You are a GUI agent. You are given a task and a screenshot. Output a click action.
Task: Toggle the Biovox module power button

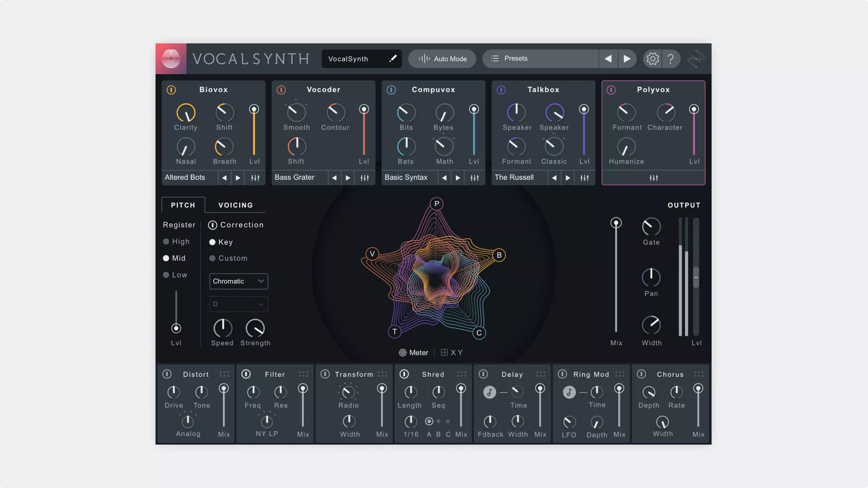coord(171,90)
